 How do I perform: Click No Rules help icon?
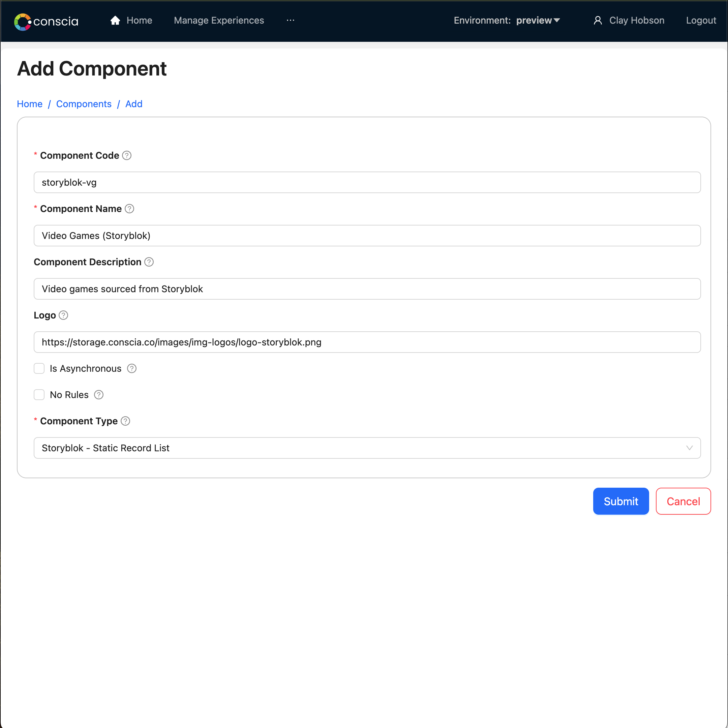click(99, 395)
